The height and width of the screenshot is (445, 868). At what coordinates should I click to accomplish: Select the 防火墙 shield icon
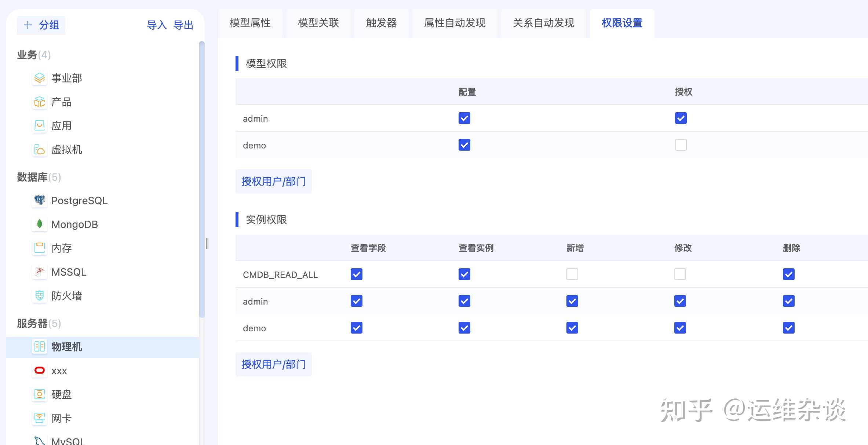pyautogui.click(x=39, y=296)
